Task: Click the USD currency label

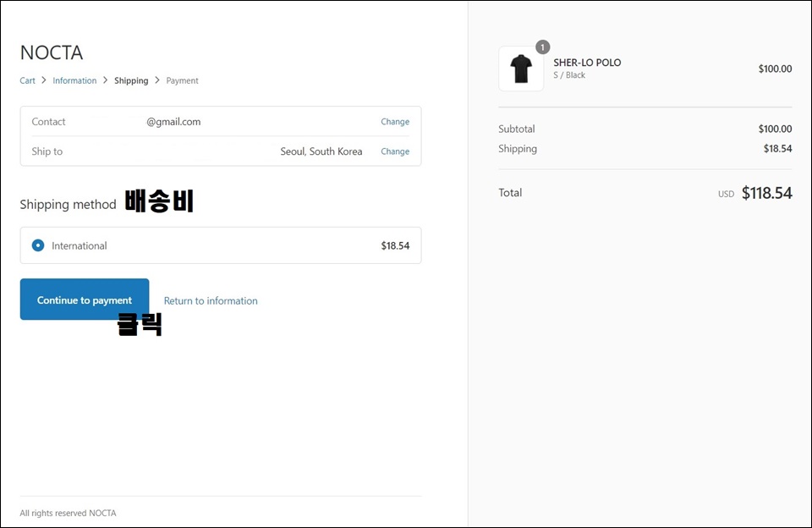Action: coord(726,194)
